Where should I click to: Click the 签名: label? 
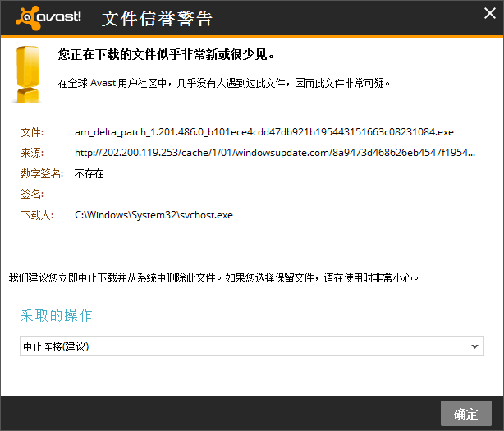(x=32, y=194)
